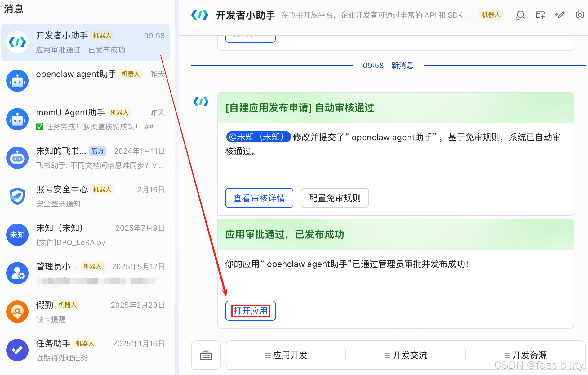Click the 开发者小助手 bot avatar in header
The height and width of the screenshot is (375, 588).
pos(199,15)
